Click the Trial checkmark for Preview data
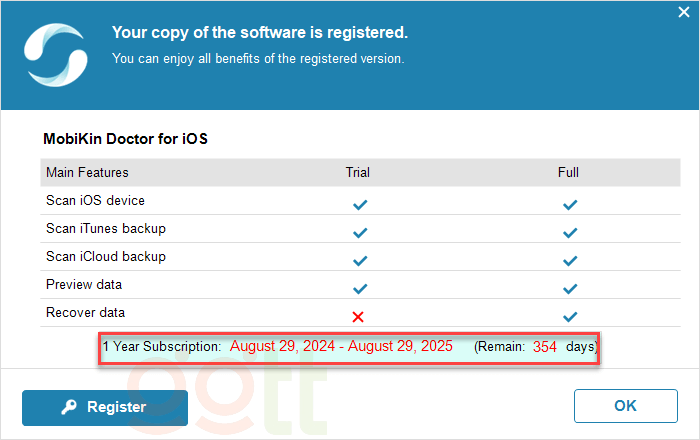 [x=360, y=288]
